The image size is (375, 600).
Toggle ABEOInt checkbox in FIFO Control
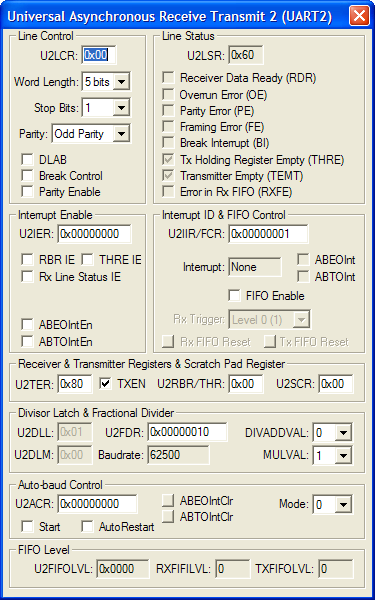[x=303, y=260]
